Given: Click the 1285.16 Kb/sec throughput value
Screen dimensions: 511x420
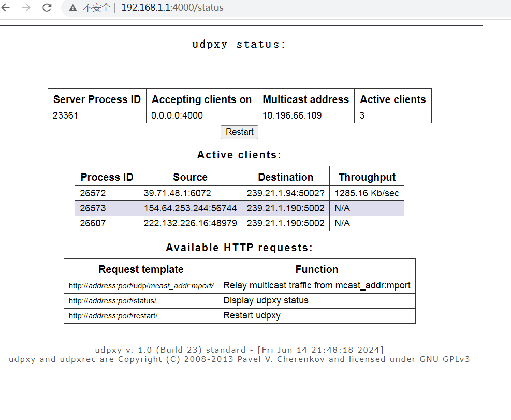Looking at the screenshot, I should (367, 194).
